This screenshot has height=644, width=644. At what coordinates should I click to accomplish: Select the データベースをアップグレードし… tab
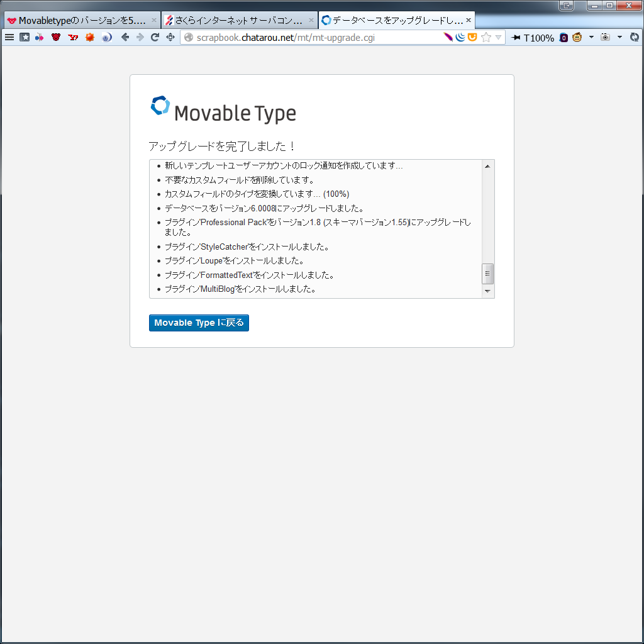pos(397,20)
